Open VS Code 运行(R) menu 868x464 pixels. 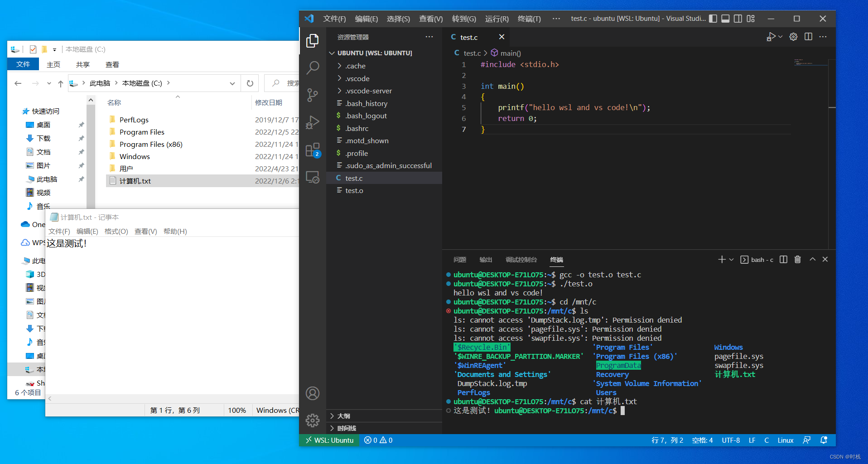(497, 19)
